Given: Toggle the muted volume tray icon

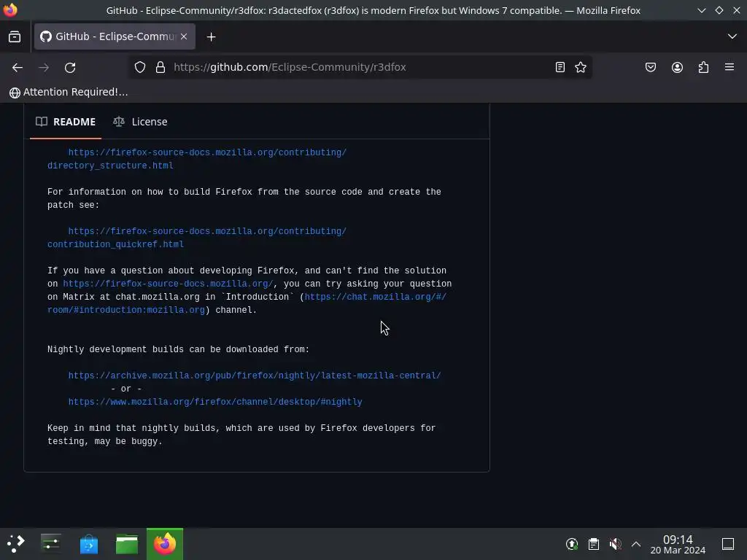Looking at the screenshot, I should coord(615,544).
